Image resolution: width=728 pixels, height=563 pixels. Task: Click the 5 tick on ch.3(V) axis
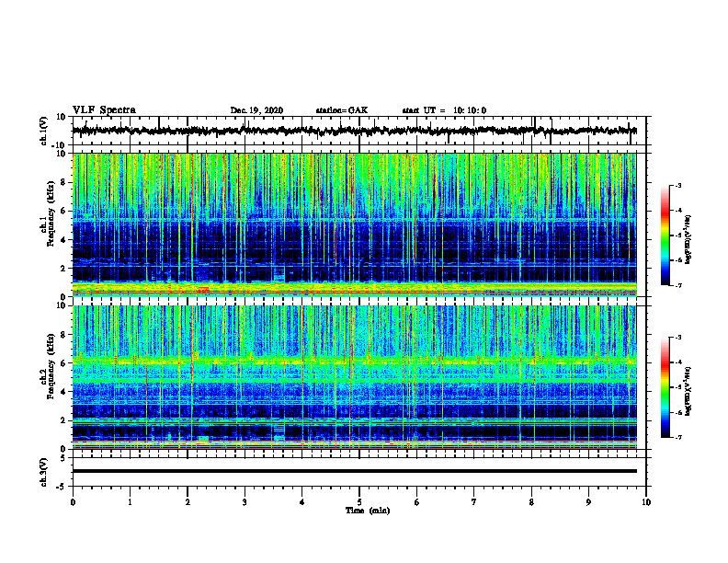pos(63,458)
